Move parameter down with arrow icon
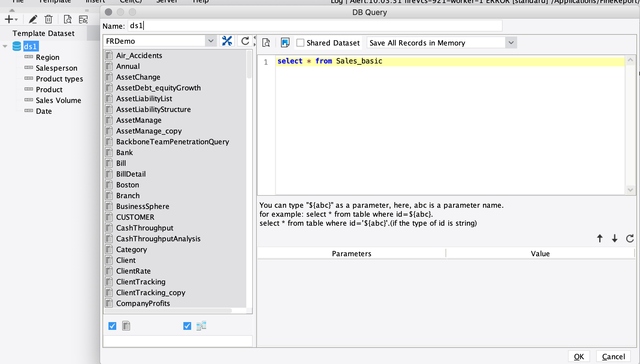This screenshot has height=364, width=640. (615, 238)
